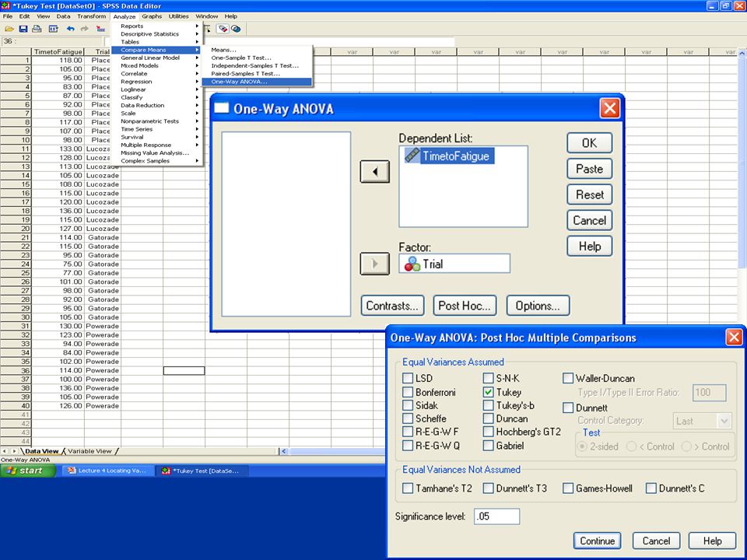Screen dimensions: 747x560
Task: Click the Use Sets toolbar icon
Action: coord(236,29)
